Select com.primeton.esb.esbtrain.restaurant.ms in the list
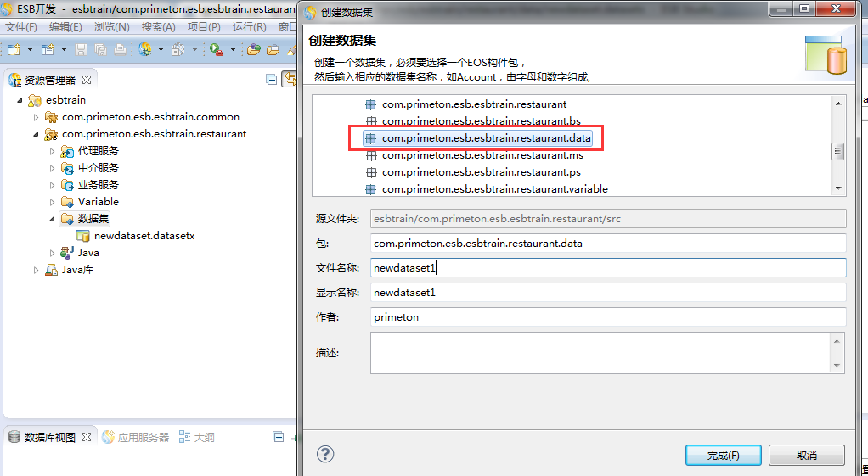Viewport: 868px width, 476px height. (482, 155)
